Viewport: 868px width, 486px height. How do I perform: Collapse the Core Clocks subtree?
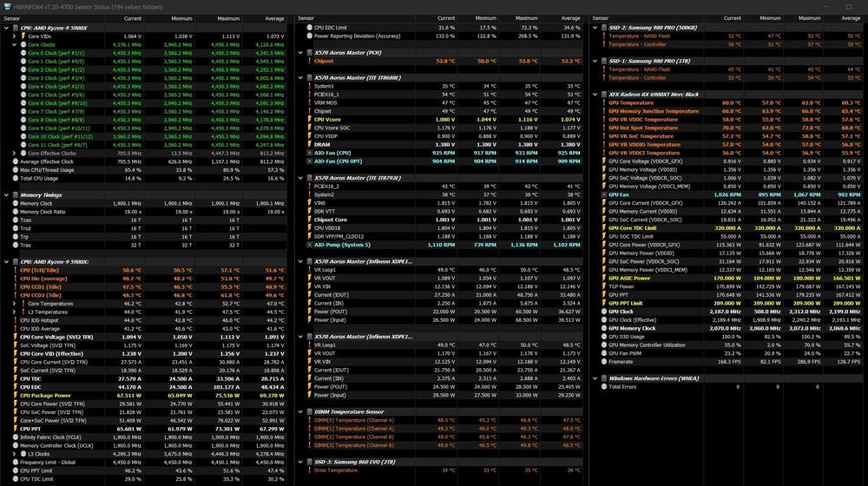(x=14, y=44)
